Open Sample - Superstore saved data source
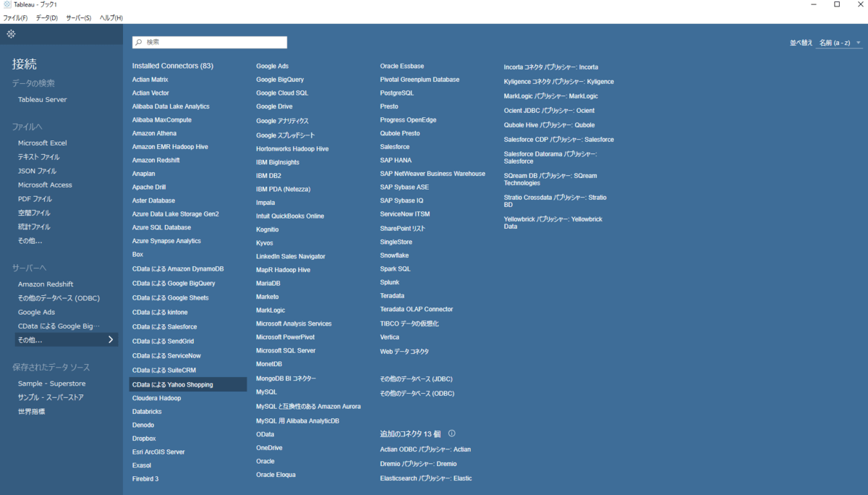Viewport: 868px width, 495px height. point(51,384)
